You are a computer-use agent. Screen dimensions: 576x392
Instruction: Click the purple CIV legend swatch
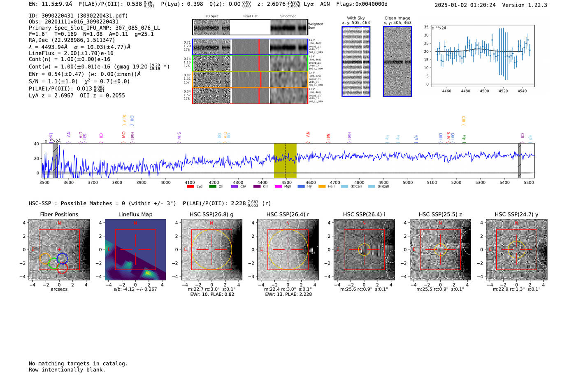coord(235,186)
